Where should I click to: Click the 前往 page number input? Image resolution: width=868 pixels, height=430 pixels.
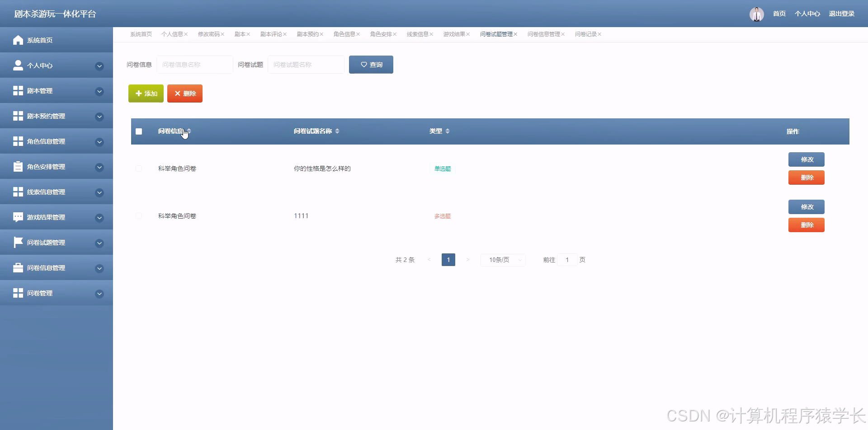(567, 260)
